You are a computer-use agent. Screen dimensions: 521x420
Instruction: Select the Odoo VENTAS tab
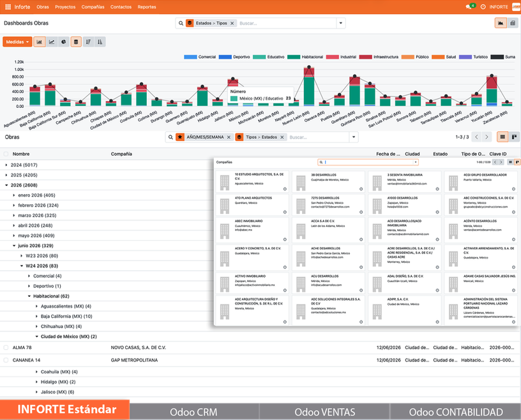click(324, 412)
